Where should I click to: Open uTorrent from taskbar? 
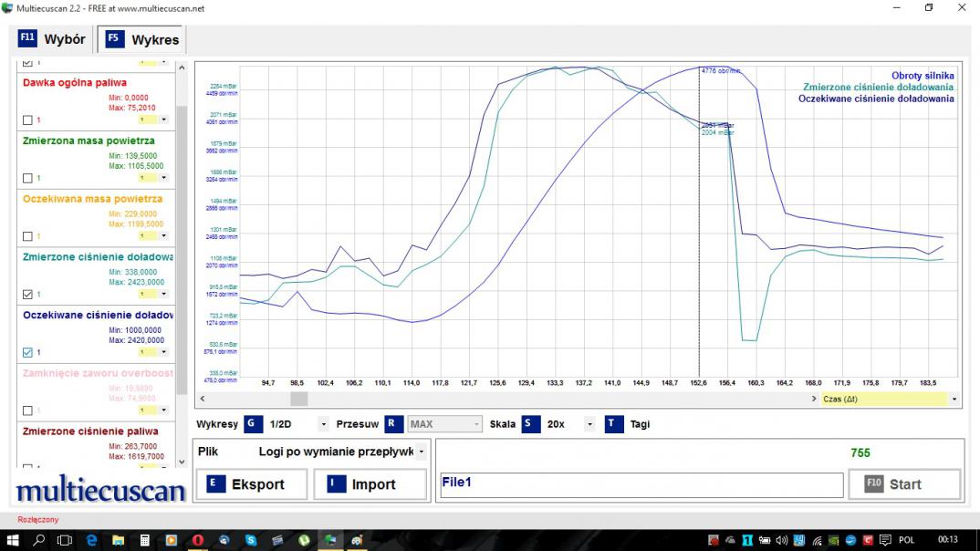[305, 540]
